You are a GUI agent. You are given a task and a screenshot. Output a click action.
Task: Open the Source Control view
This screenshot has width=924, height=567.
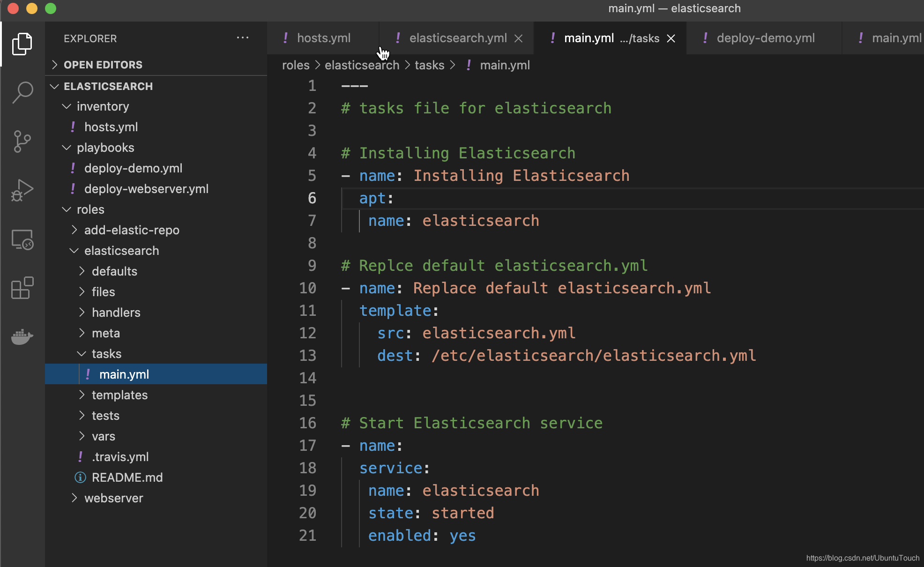22,142
